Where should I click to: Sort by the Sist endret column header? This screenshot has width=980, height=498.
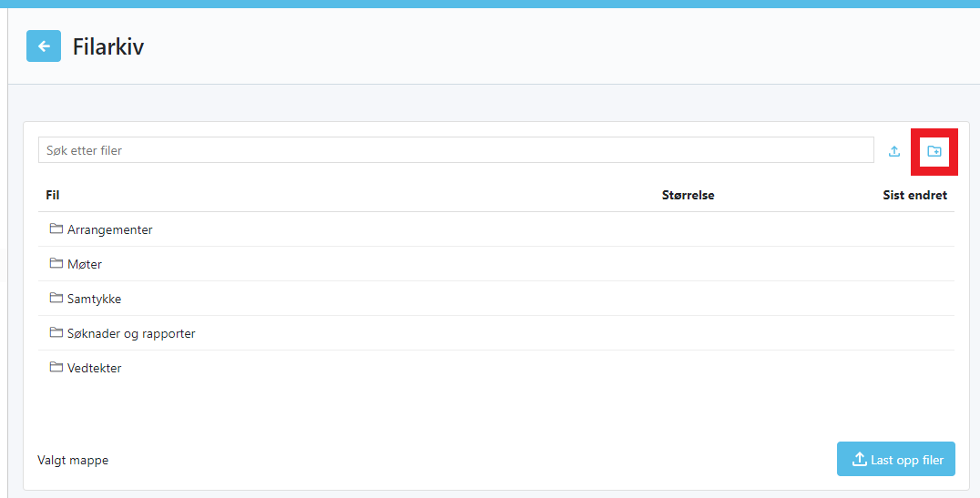(x=914, y=195)
